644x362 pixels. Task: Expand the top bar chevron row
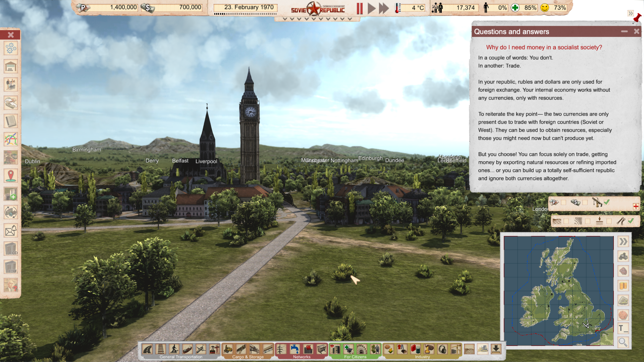317,19
